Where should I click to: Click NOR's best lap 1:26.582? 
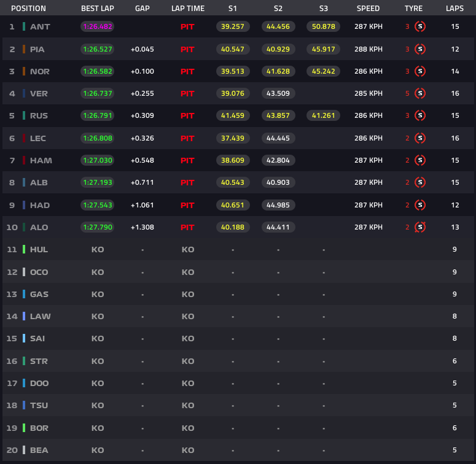click(x=98, y=71)
